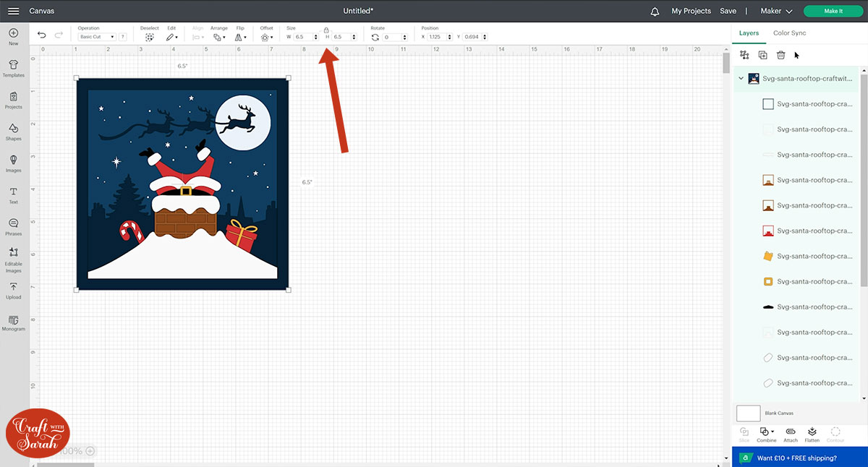Click Flatten in bottom layers toolbar

pyautogui.click(x=812, y=434)
